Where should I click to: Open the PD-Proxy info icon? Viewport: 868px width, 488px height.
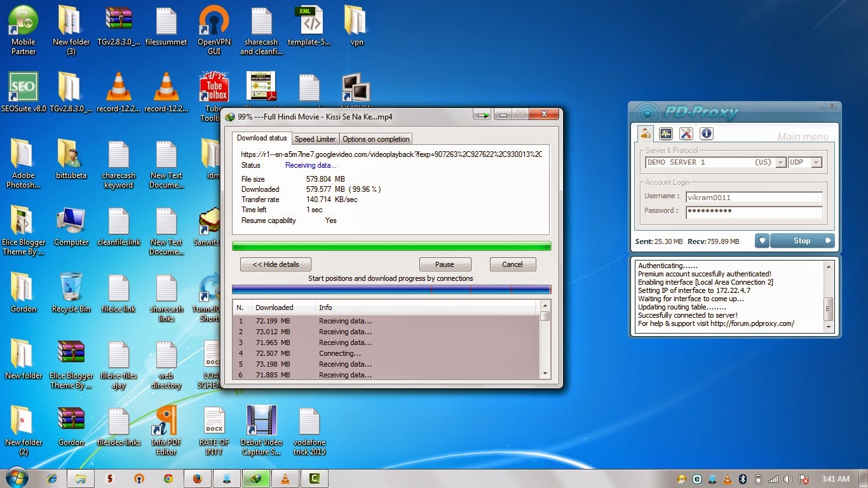click(706, 133)
